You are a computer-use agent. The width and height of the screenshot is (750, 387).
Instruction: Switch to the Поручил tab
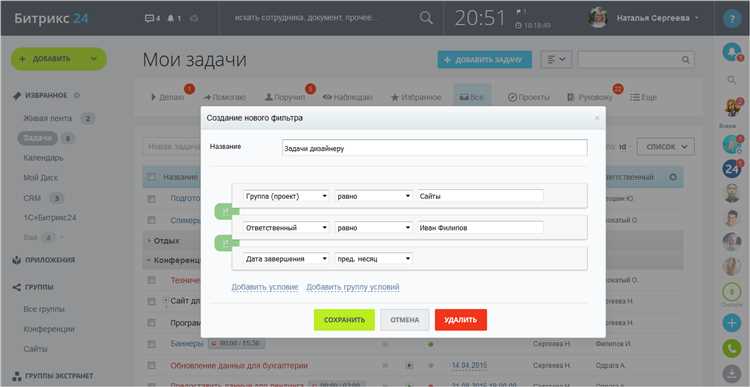tap(285, 97)
